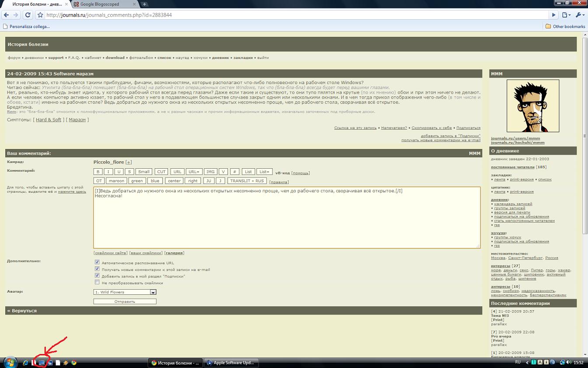The height and width of the screenshot is (368, 588).
Task: Launch Internet Explorer from quick launch
Action: 25,362
